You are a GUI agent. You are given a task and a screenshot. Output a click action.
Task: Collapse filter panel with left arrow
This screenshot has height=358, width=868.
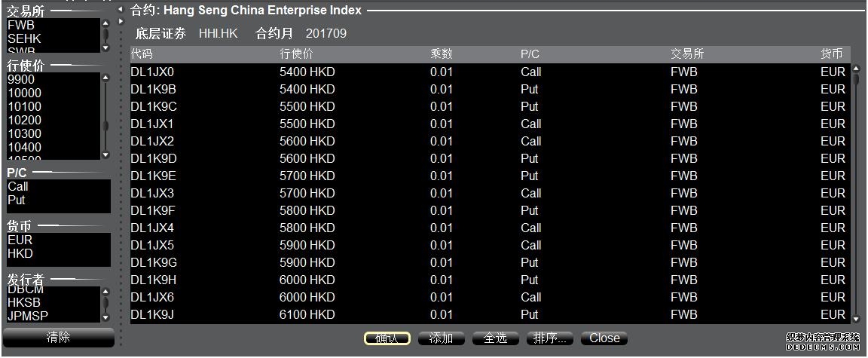click(x=121, y=9)
